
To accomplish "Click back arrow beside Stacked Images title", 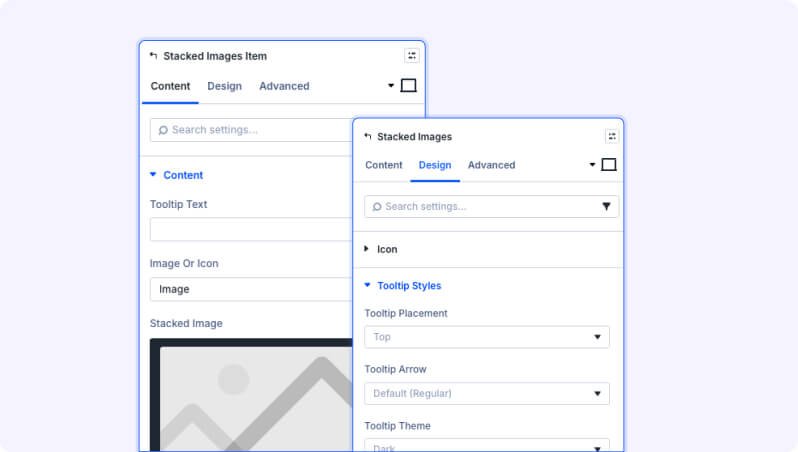I will [367, 136].
